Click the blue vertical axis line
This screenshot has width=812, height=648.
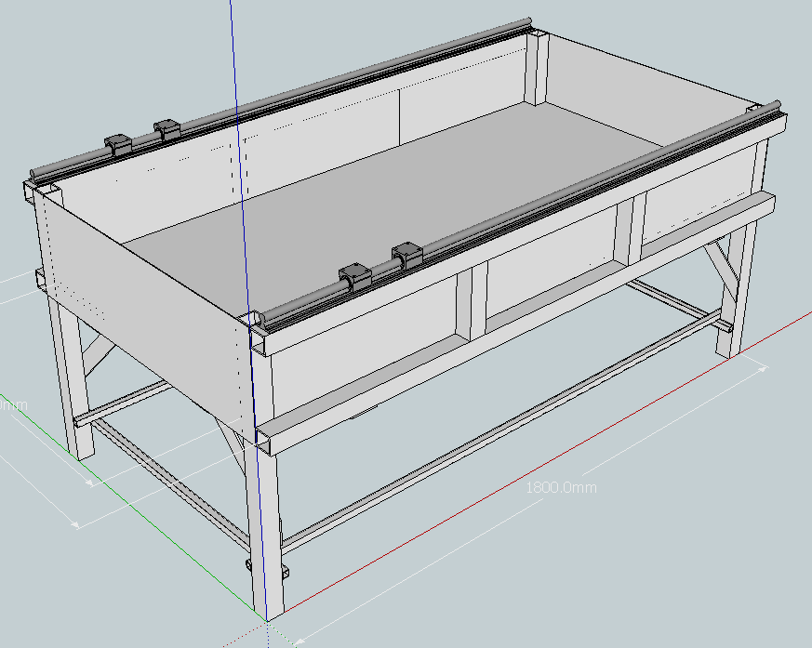click(233, 56)
